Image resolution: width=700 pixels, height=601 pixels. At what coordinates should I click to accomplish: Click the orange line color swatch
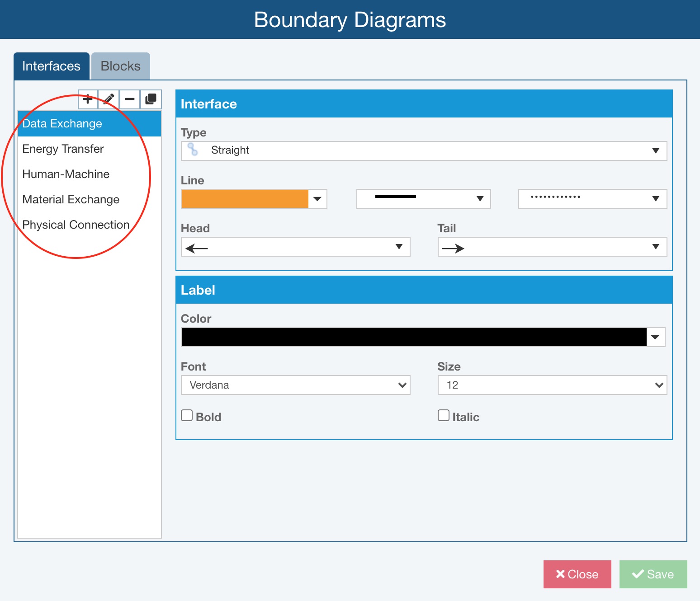pos(245,199)
